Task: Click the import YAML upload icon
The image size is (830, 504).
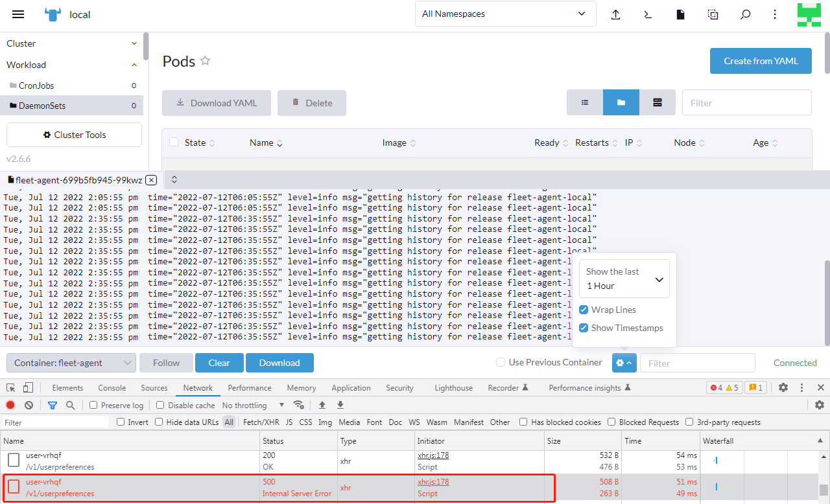Action: pos(615,14)
